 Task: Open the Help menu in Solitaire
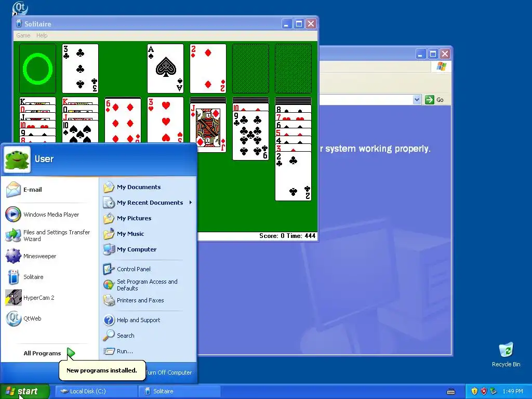pyautogui.click(x=42, y=35)
